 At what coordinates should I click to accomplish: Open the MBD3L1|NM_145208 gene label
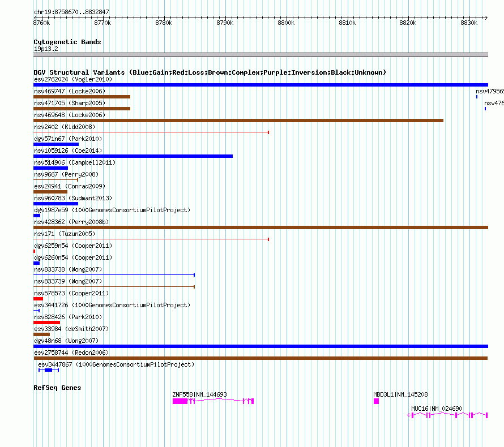[x=400, y=394]
